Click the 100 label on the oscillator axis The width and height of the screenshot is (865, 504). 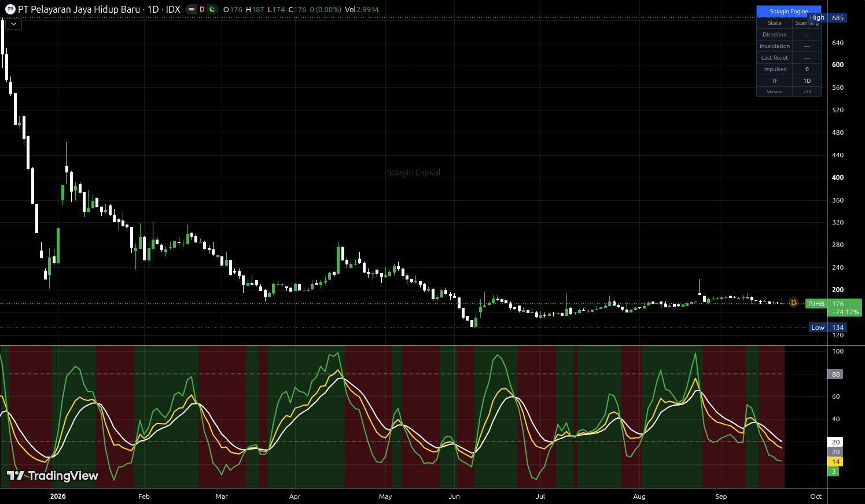838,351
